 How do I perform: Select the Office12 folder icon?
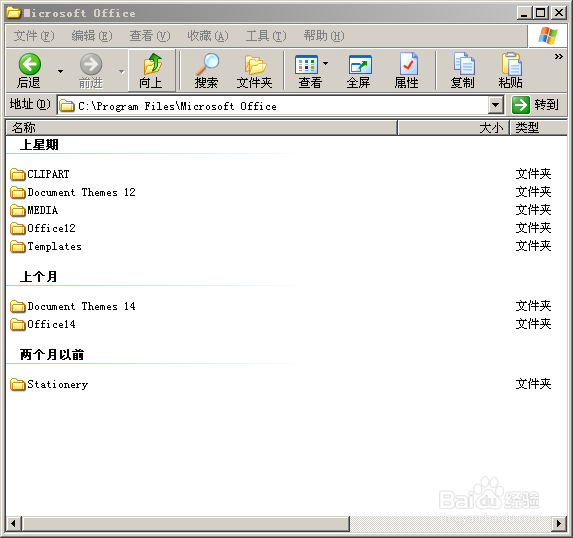click(x=18, y=228)
